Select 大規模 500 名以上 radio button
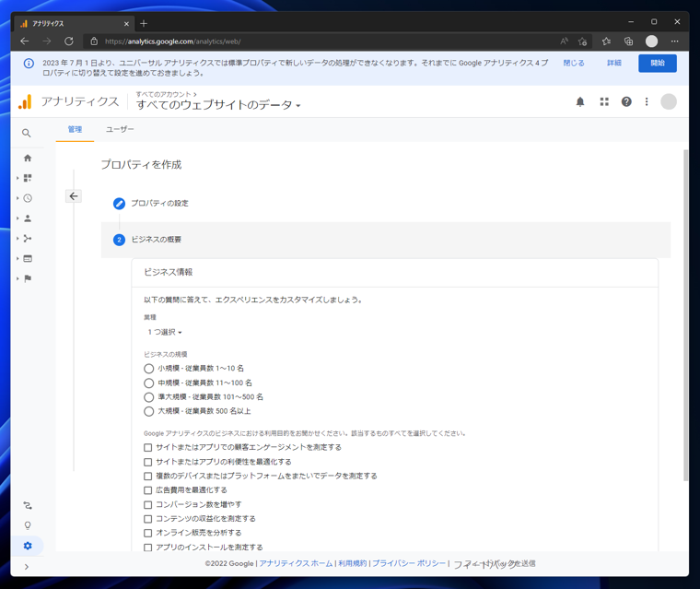700x589 pixels. (148, 411)
